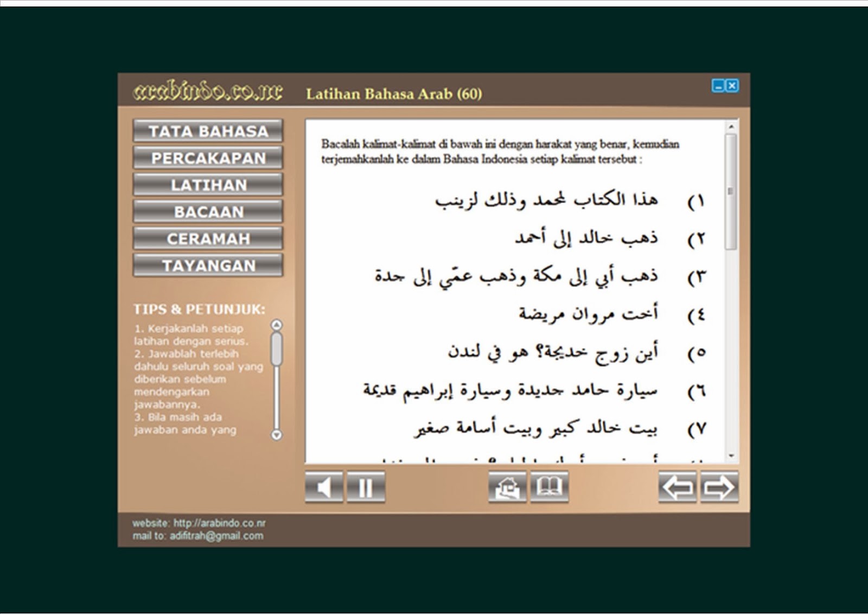Mute the audio using the speaker icon
The image size is (868, 614).
coord(323,487)
